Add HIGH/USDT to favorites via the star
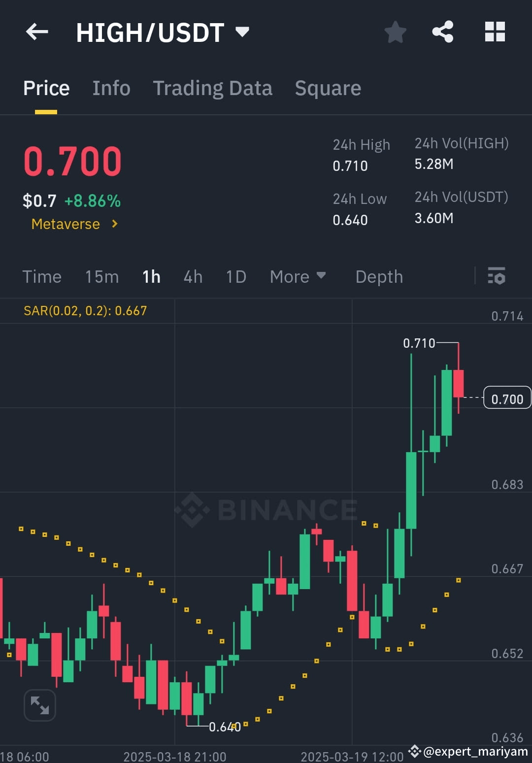Screen dimensions: 532x763 395,32
